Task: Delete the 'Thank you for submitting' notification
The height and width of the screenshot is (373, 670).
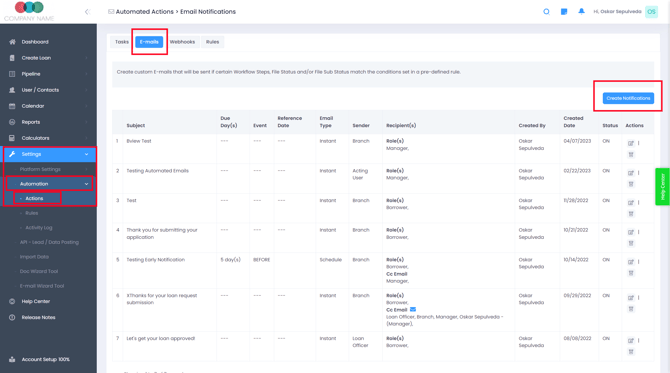Action: [x=631, y=244]
